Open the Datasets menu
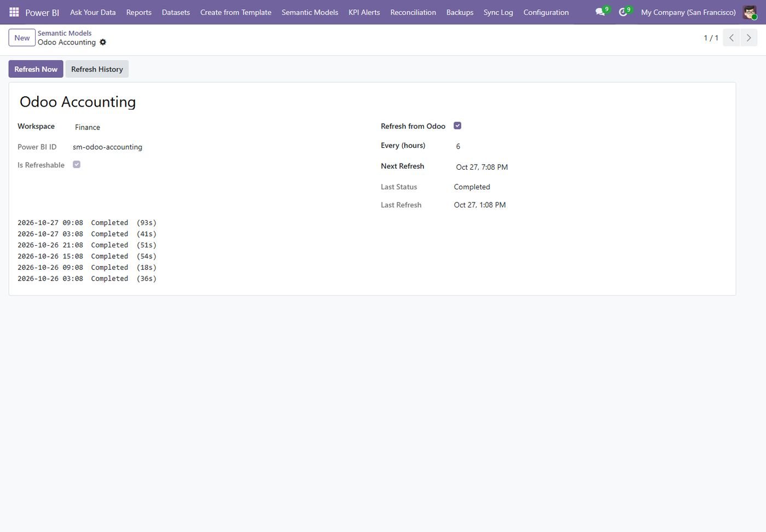The width and height of the screenshot is (766, 532). 176,12
